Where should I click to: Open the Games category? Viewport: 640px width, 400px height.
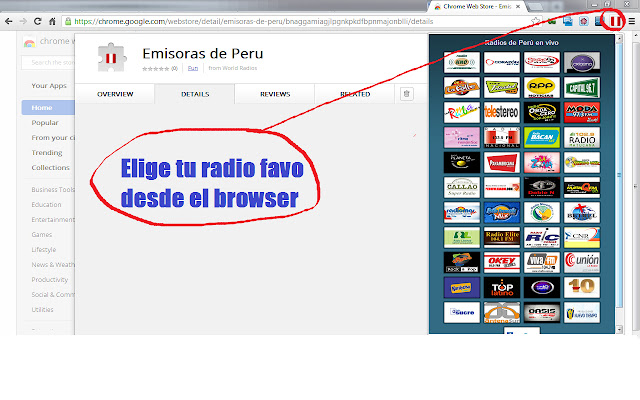pos(42,235)
